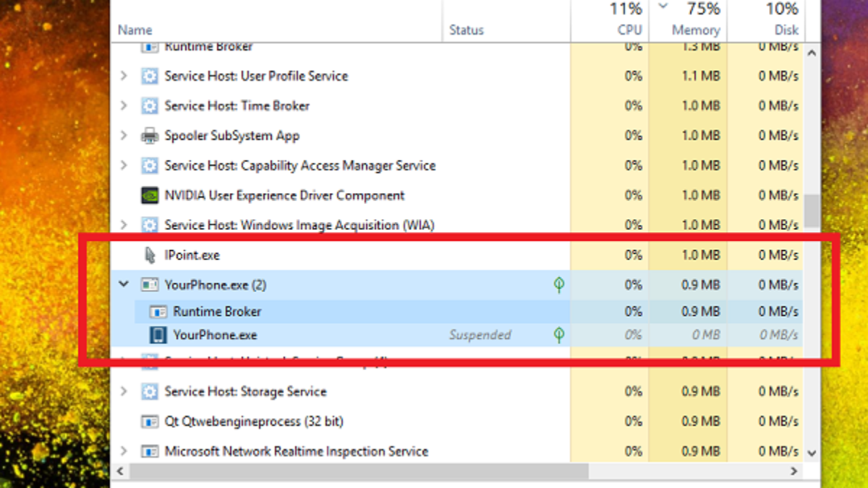Screen dimensions: 868x488
Task: Click the IPoint.exe mouse pointer icon
Action: point(150,255)
